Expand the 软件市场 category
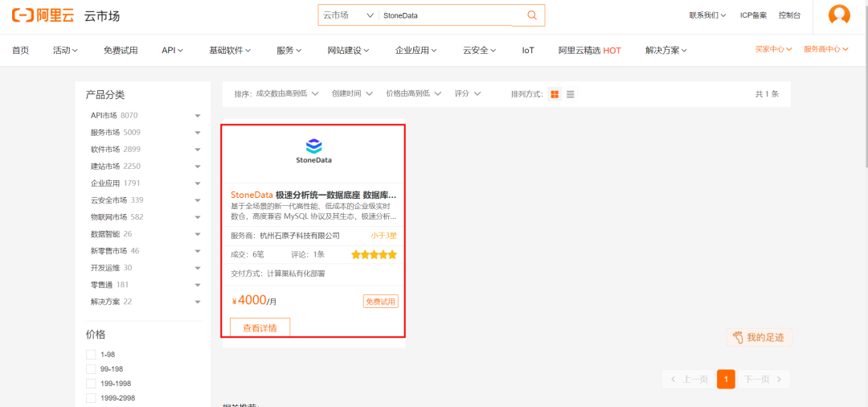 198,150
